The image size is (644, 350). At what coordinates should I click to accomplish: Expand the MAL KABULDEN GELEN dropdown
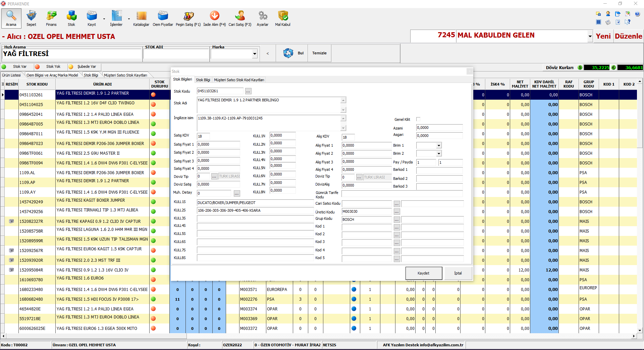tap(590, 36)
